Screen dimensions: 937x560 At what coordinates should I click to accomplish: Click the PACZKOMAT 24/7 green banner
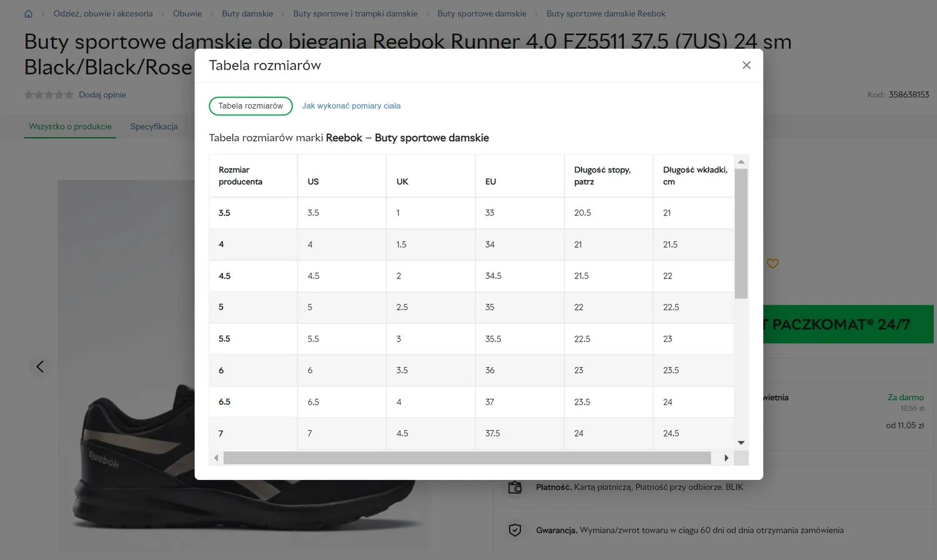(x=848, y=324)
